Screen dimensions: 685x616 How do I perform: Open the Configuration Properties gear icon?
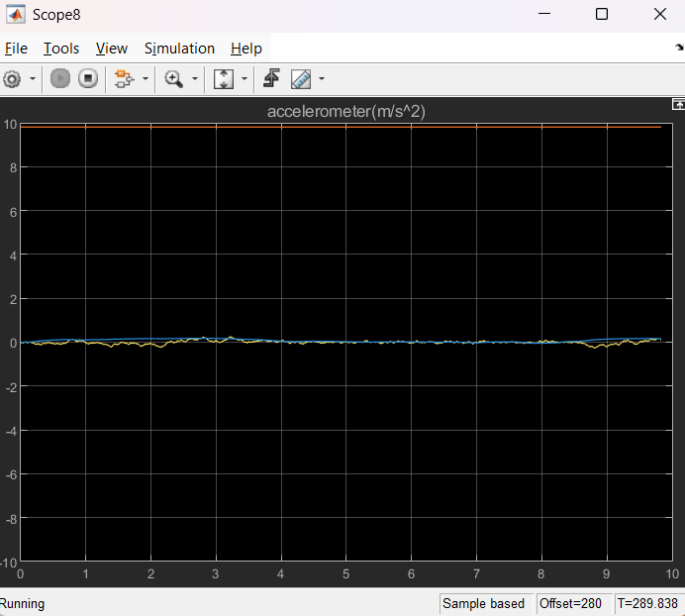(x=13, y=79)
